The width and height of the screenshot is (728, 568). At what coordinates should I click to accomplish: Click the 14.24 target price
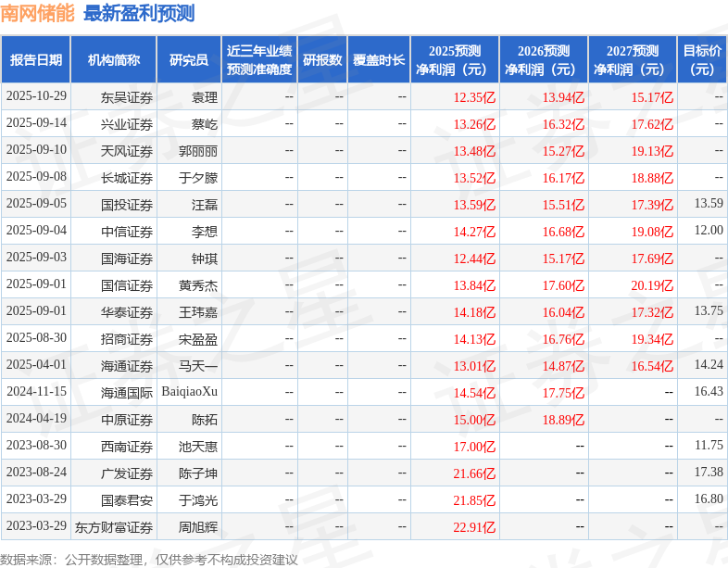[709, 364]
